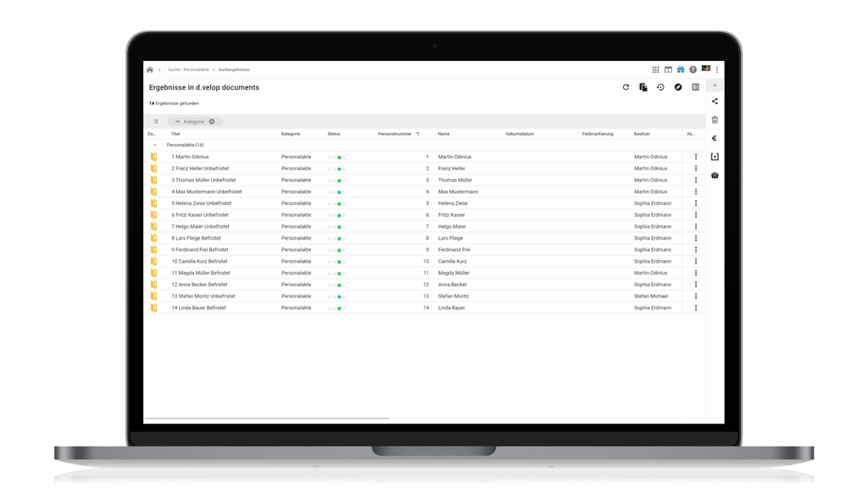Click status indicator of Franz Heller row

(337, 169)
